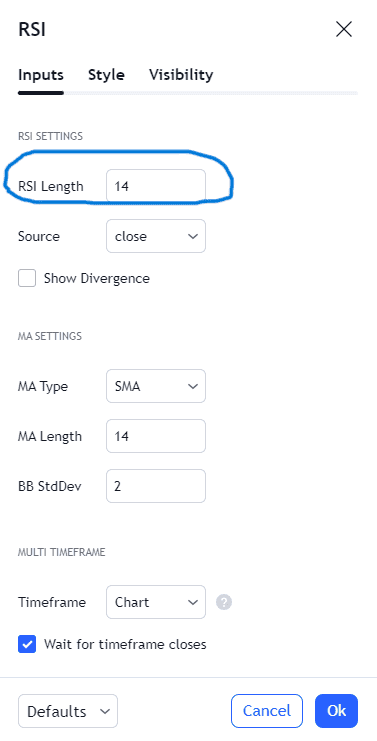Switch to the Style tab
The image size is (377, 741).
(106, 75)
